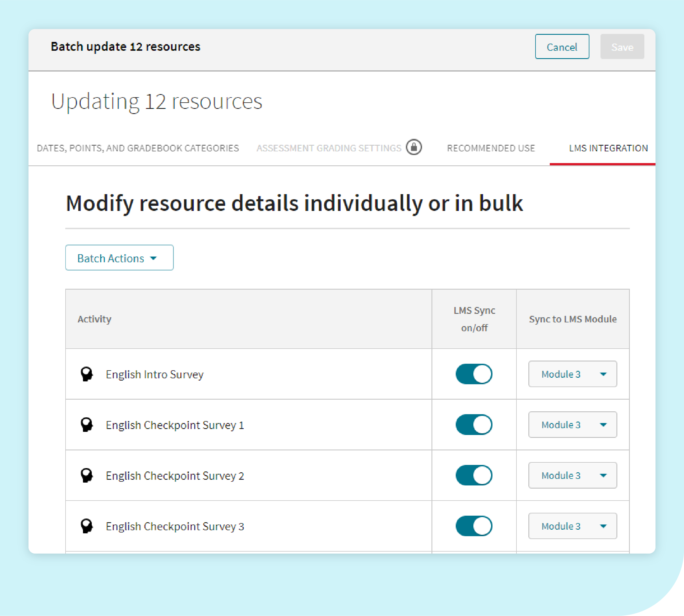Turn off LMS Sync for English Intro Survey

point(474,374)
